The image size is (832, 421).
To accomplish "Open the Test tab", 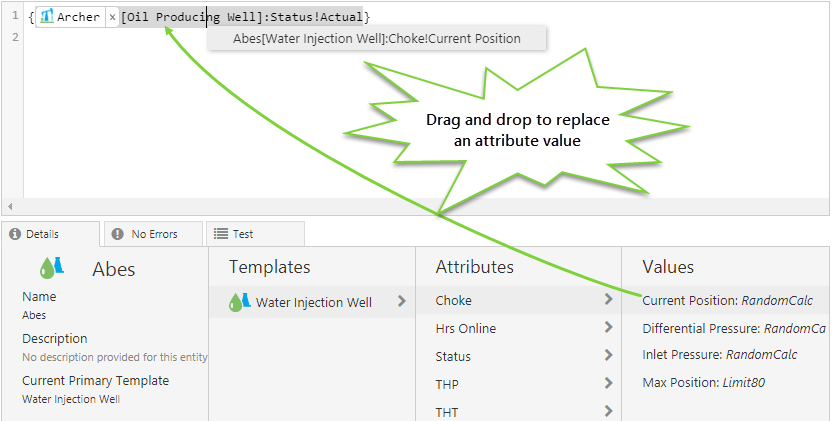I will [242, 234].
